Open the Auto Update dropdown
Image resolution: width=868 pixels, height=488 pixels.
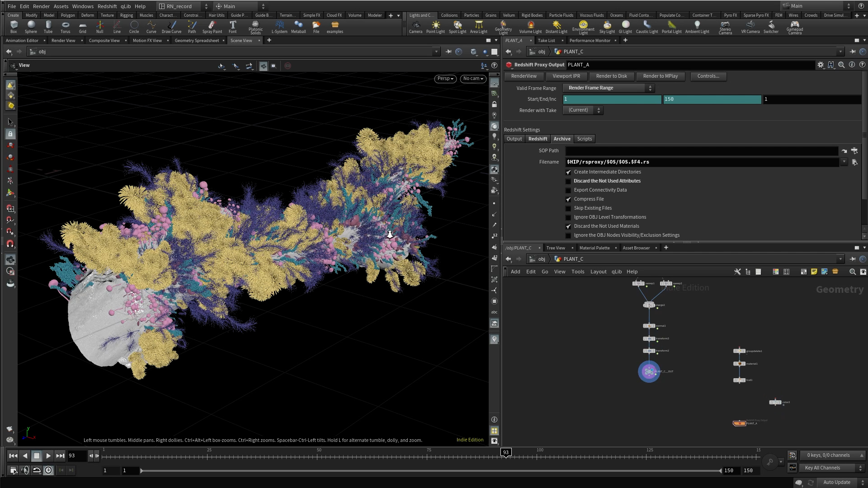[840, 483]
